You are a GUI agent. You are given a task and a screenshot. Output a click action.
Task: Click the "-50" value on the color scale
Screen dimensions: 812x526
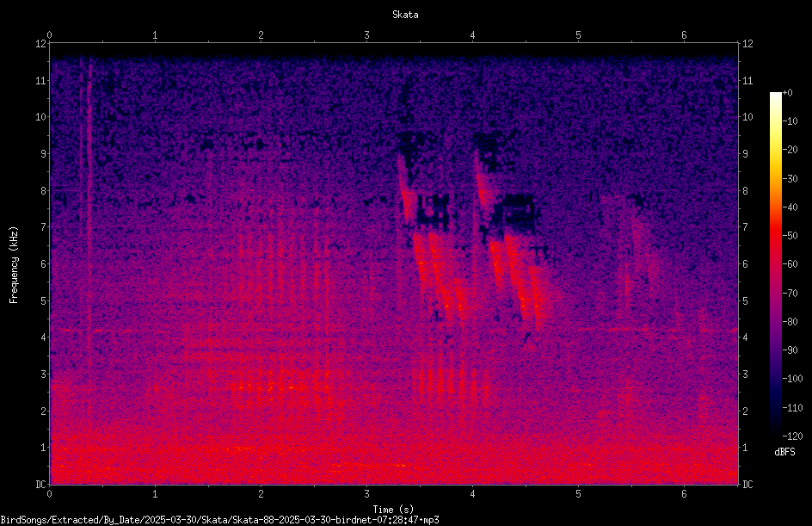(790, 236)
